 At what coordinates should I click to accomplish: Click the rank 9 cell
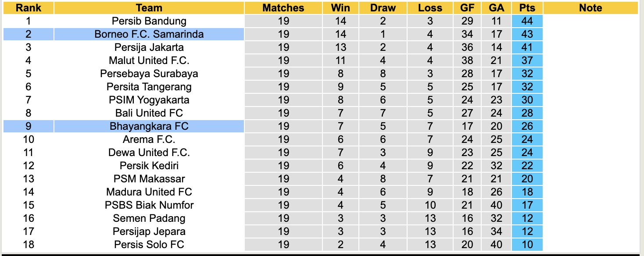pyautogui.click(x=29, y=126)
